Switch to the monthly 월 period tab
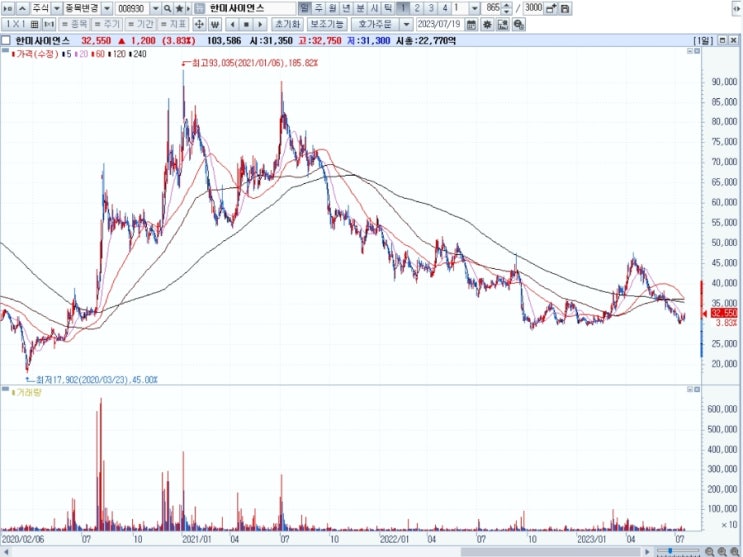743x557 pixels. click(x=333, y=8)
